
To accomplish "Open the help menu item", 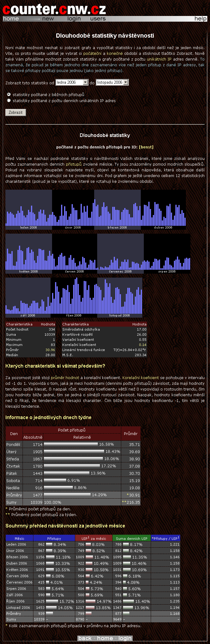I will click(x=200, y=19).
